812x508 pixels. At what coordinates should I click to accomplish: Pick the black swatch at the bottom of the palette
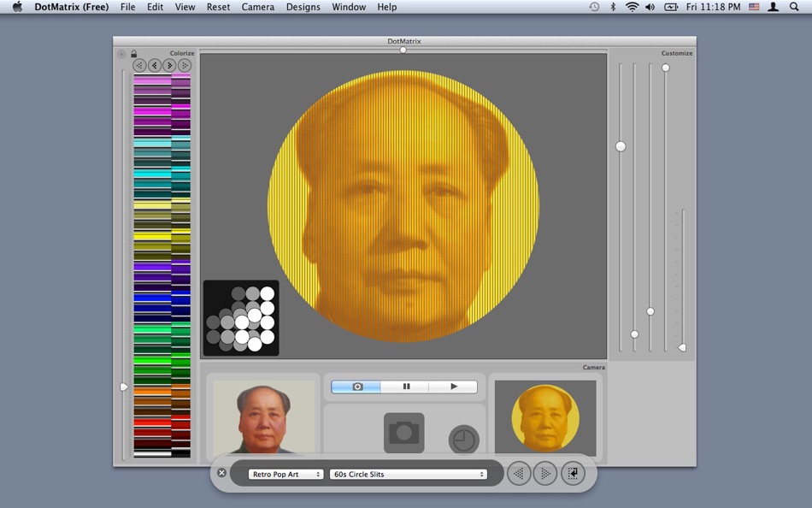click(x=180, y=453)
